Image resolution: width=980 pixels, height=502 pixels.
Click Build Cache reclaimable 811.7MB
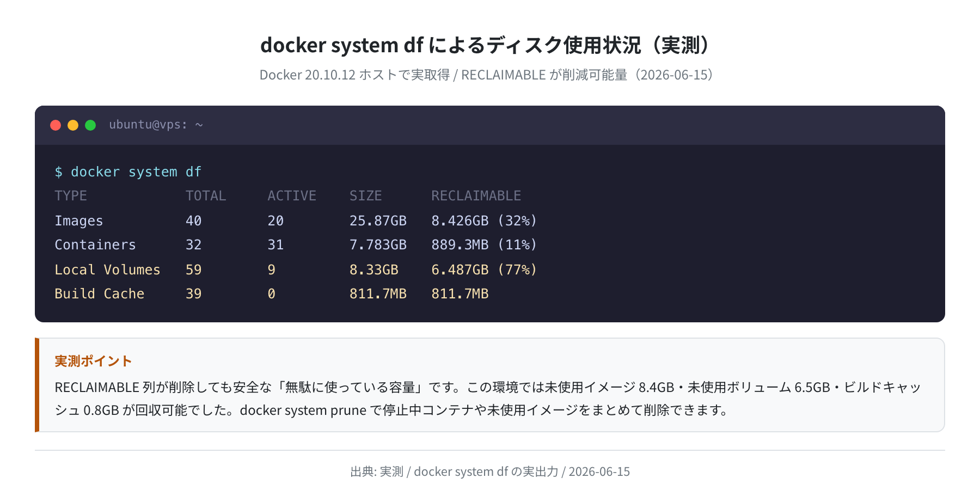tap(460, 294)
